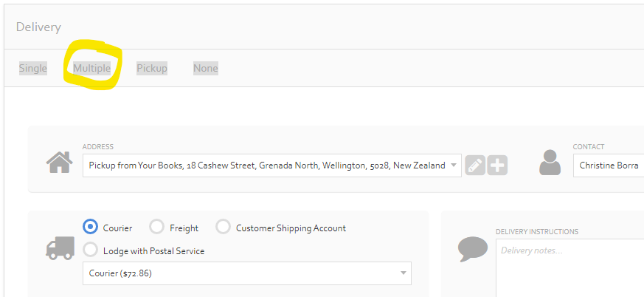Select the Courier radio button

pyautogui.click(x=90, y=226)
